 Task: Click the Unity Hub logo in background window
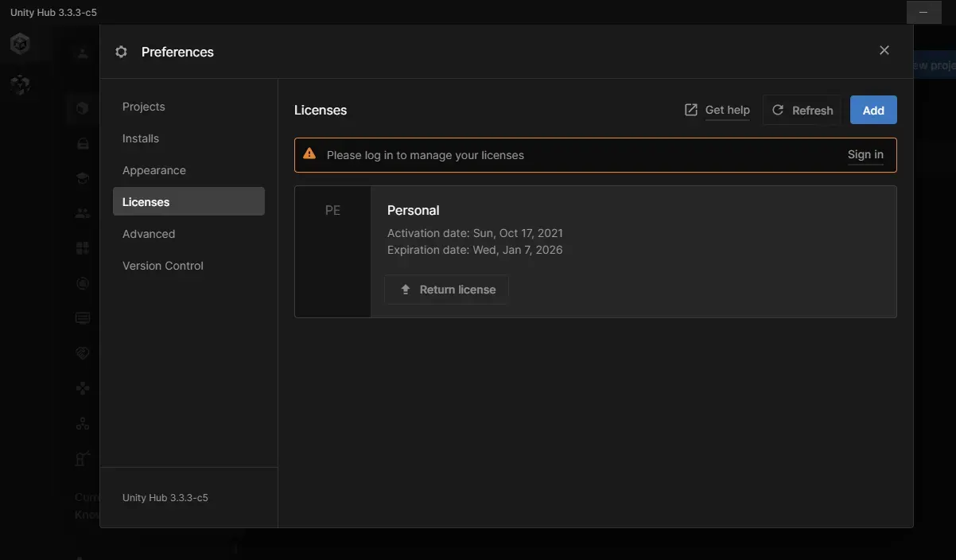20,44
